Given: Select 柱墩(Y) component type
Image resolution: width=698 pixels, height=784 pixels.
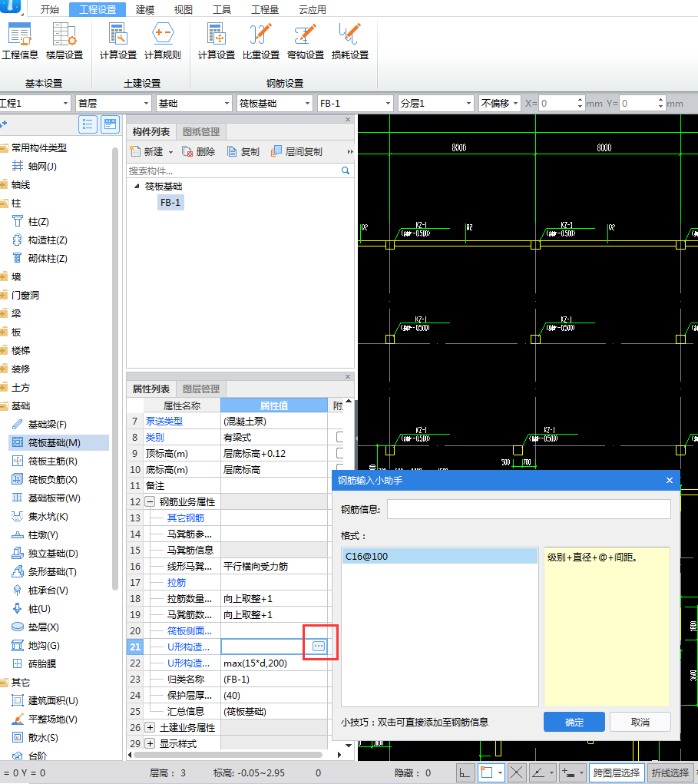Looking at the screenshot, I should [35, 535].
